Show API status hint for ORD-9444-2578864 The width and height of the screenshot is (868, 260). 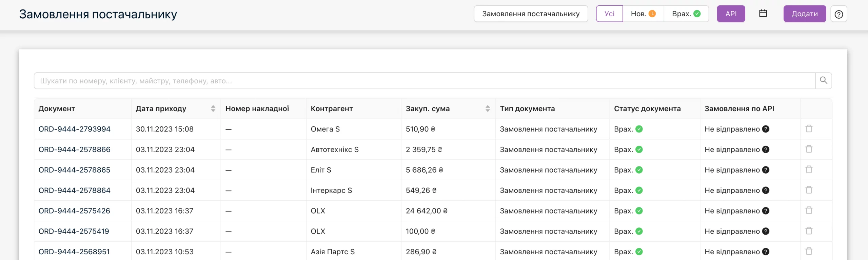766,191
